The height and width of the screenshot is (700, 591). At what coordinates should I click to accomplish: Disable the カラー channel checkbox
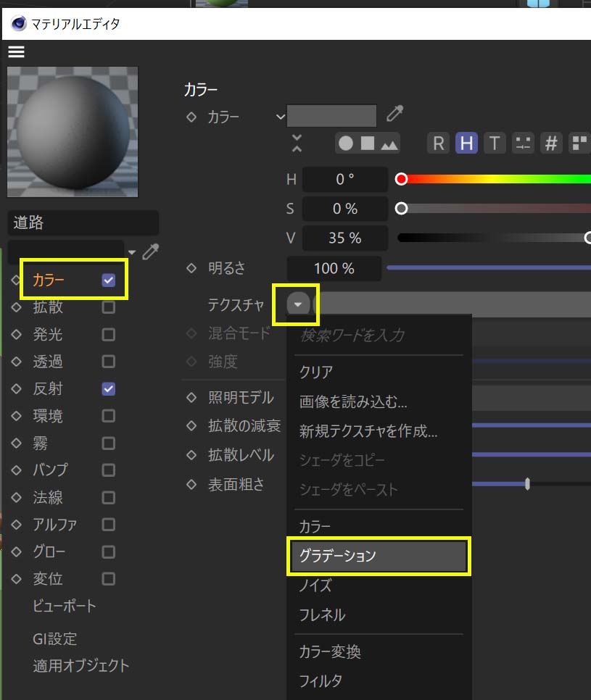pos(108,280)
